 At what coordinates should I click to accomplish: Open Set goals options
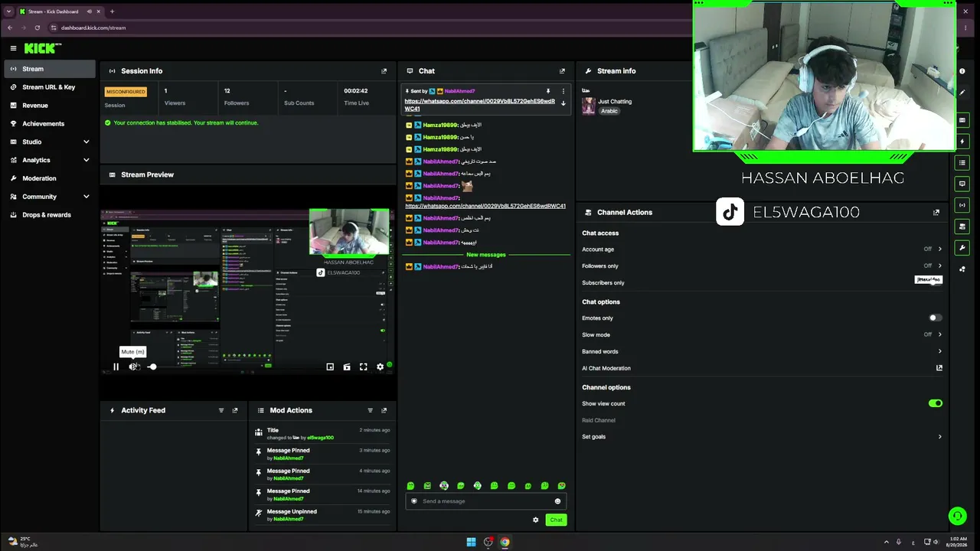click(762, 437)
